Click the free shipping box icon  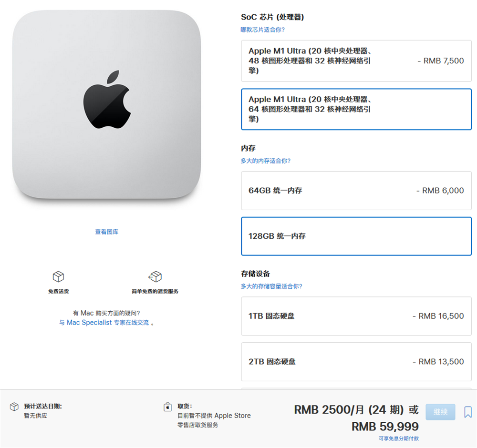[x=58, y=276]
